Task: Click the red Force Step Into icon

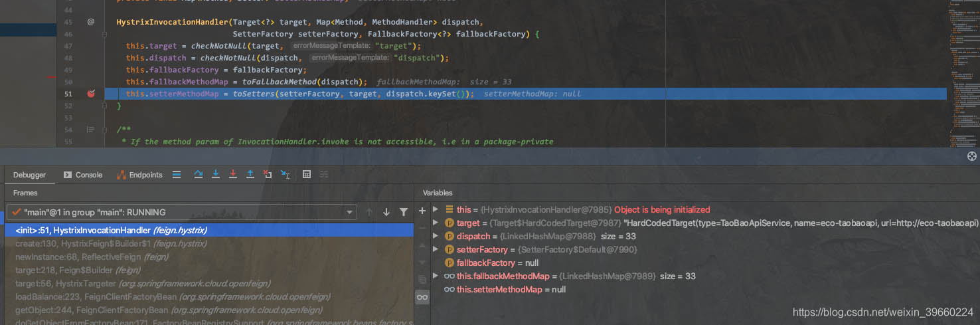Action: coord(232,175)
